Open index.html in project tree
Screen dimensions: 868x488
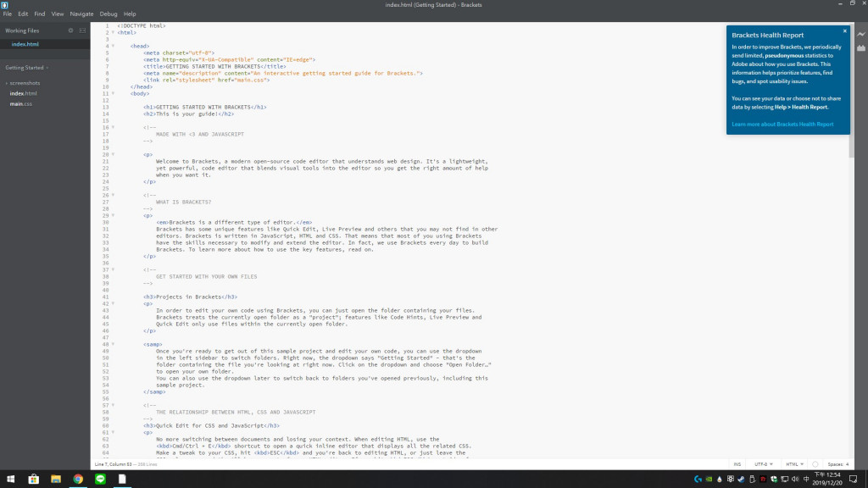click(23, 93)
